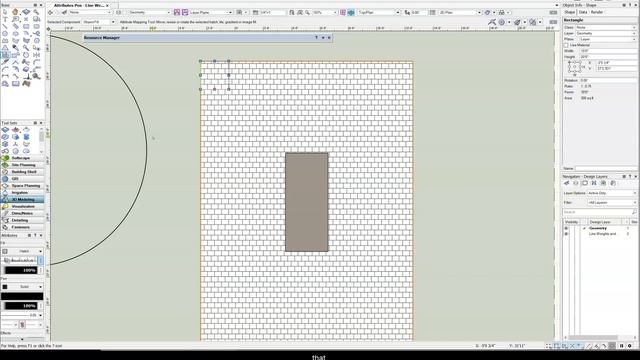The width and height of the screenshot is (640, 360).
Task: Open the Layer Options dropdown
Action: coord(612,193)
